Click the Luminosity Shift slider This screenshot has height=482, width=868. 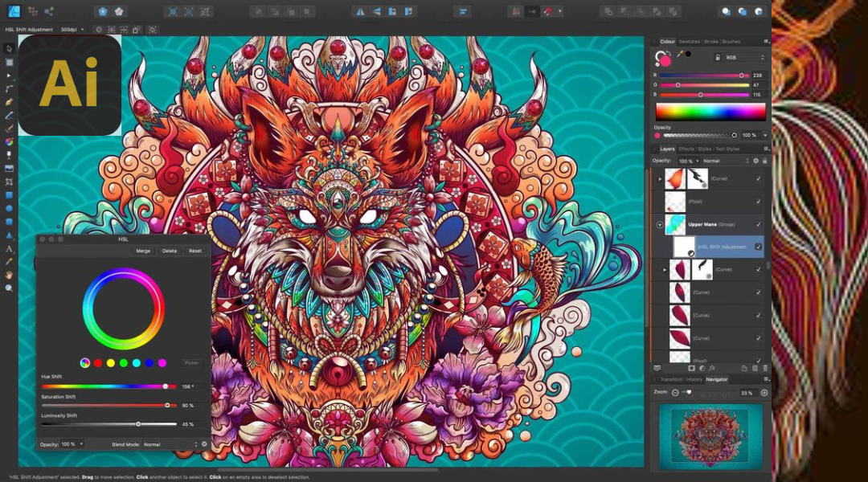tap(109, 424)
